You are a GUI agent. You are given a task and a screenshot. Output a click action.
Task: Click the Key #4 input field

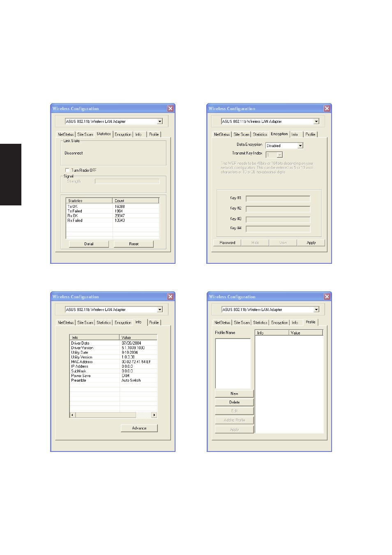pyautogui.click(x=278, y=228)
